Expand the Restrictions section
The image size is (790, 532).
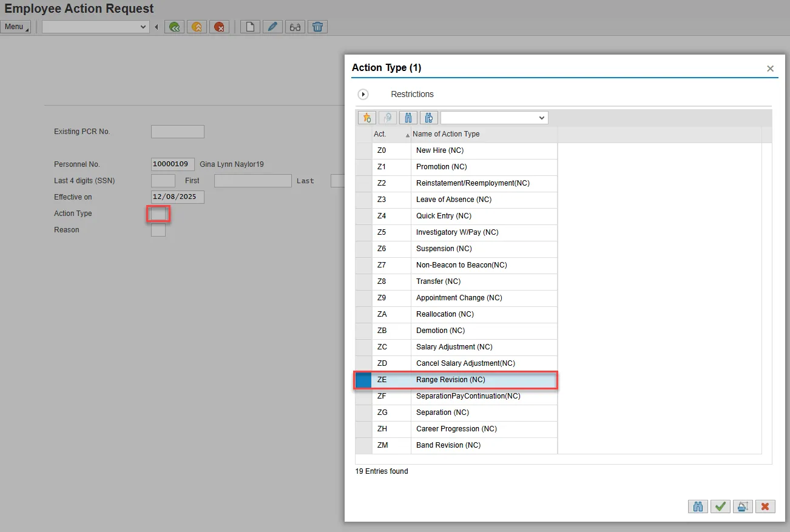click(363, 95)
